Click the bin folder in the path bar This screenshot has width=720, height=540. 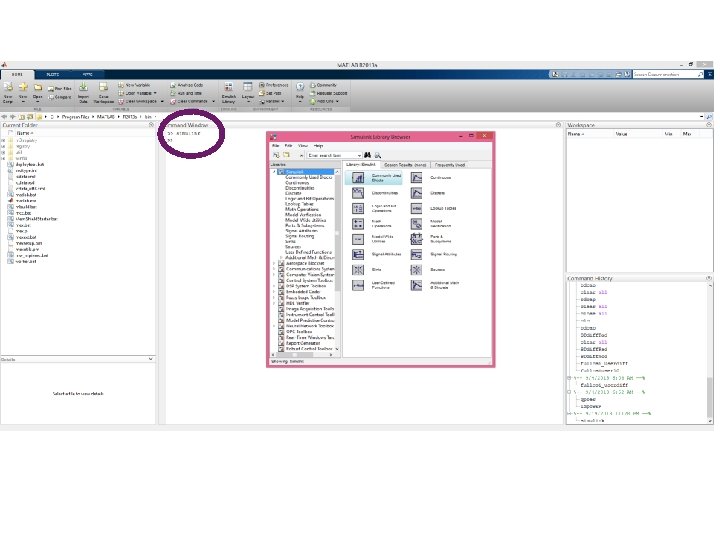click(148, 117)
